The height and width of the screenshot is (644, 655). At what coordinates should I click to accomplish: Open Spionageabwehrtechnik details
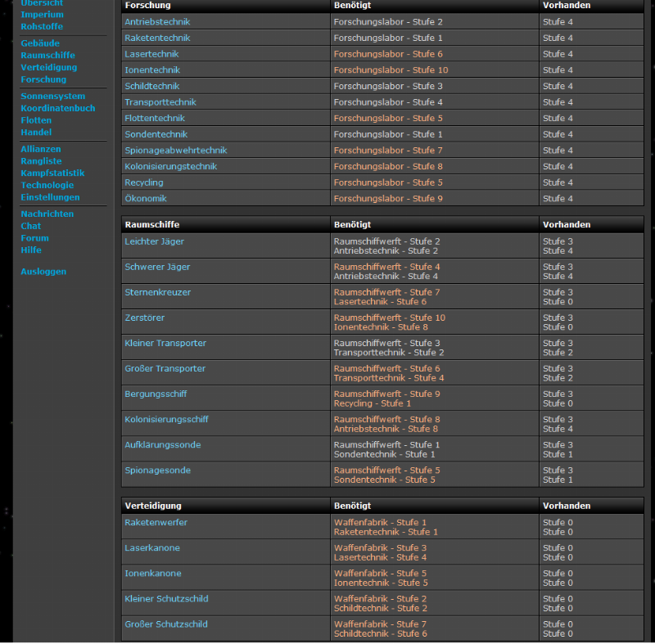(175, 151)
